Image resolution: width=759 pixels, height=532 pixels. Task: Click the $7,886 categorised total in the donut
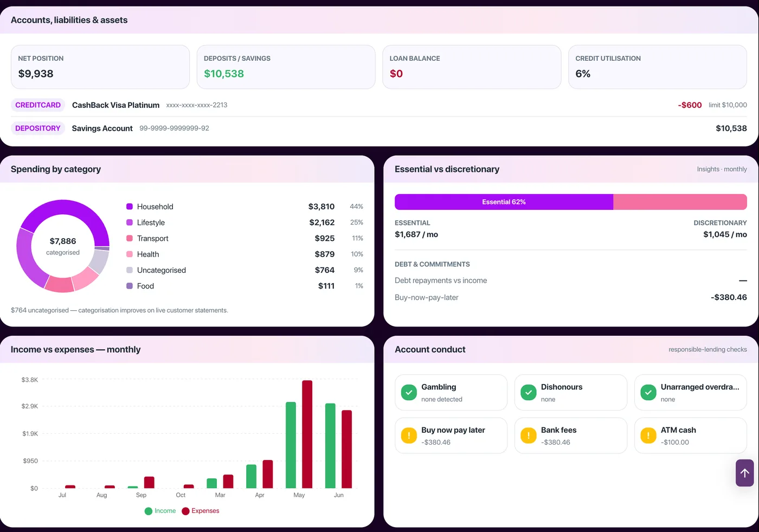coord(63,241)
